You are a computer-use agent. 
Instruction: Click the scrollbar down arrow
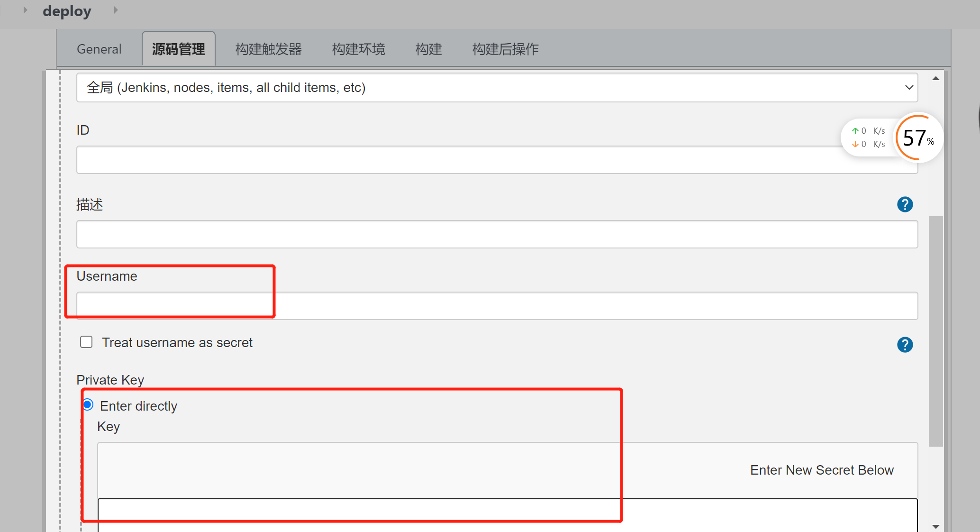point(936,526)
